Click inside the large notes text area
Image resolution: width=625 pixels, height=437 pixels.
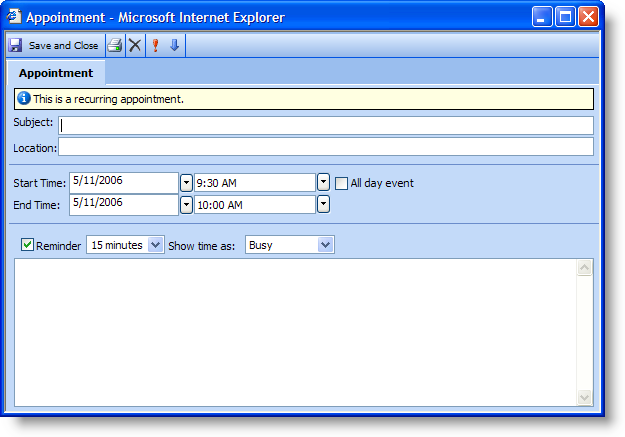click(296, 333)
